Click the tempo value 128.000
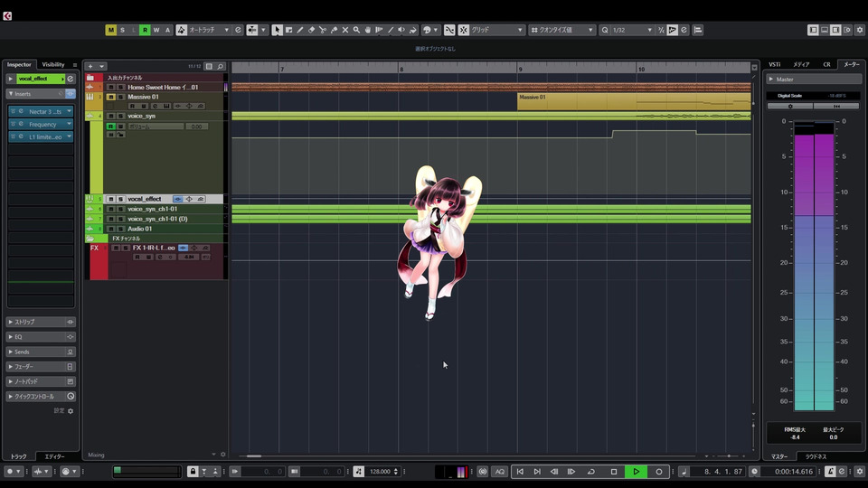Screen dimensions: 868x488 [x=381, y=472]
